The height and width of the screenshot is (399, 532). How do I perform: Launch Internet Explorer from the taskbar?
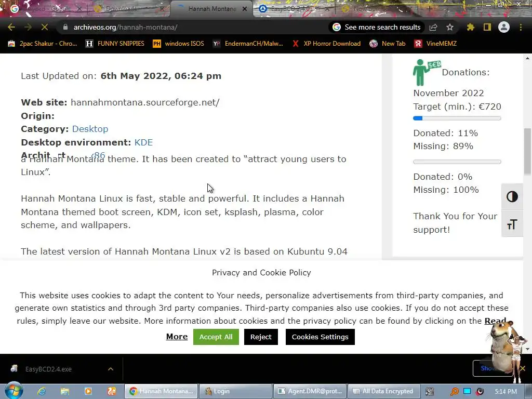point(42,391)
